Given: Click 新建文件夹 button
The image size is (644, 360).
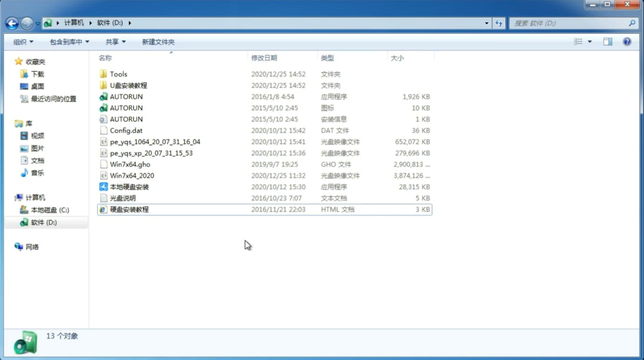Looking at the screenshot, I should point(158,41).
